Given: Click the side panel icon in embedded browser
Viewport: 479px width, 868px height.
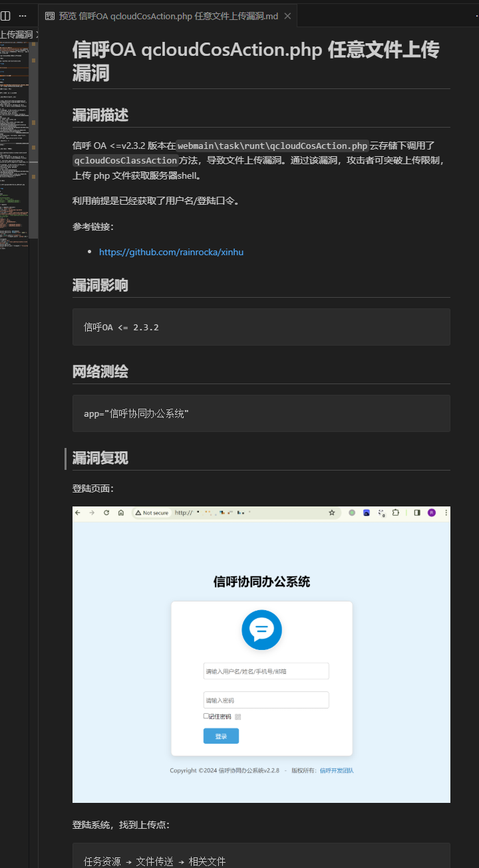Looking at the screenshot, I should 417,513.
